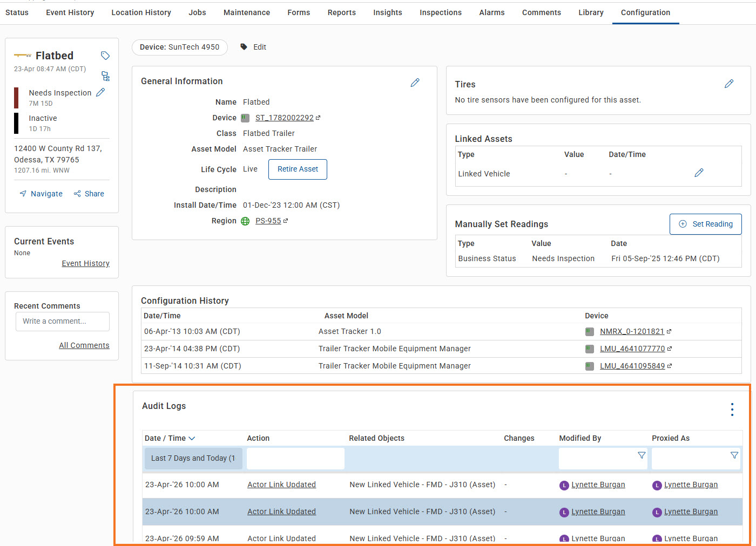The image size is (756, 546).
Task: View the Insights tab
Action: (x=388, y=12)
